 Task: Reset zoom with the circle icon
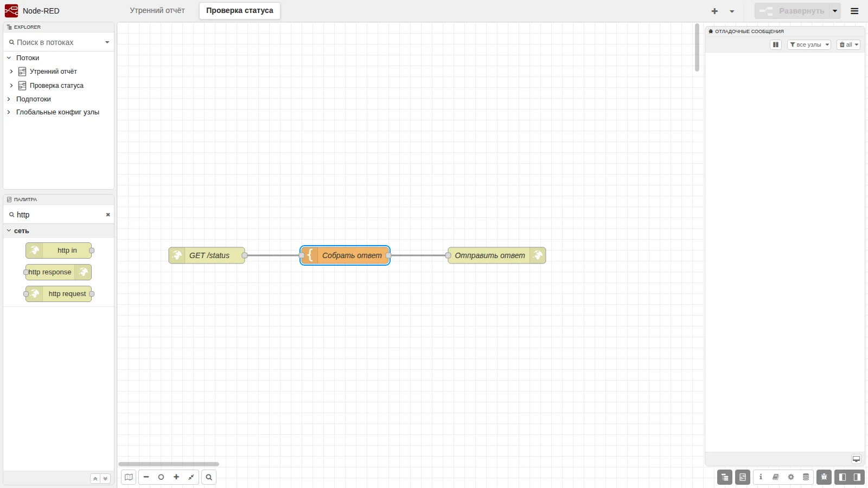(x=161, y=477)
